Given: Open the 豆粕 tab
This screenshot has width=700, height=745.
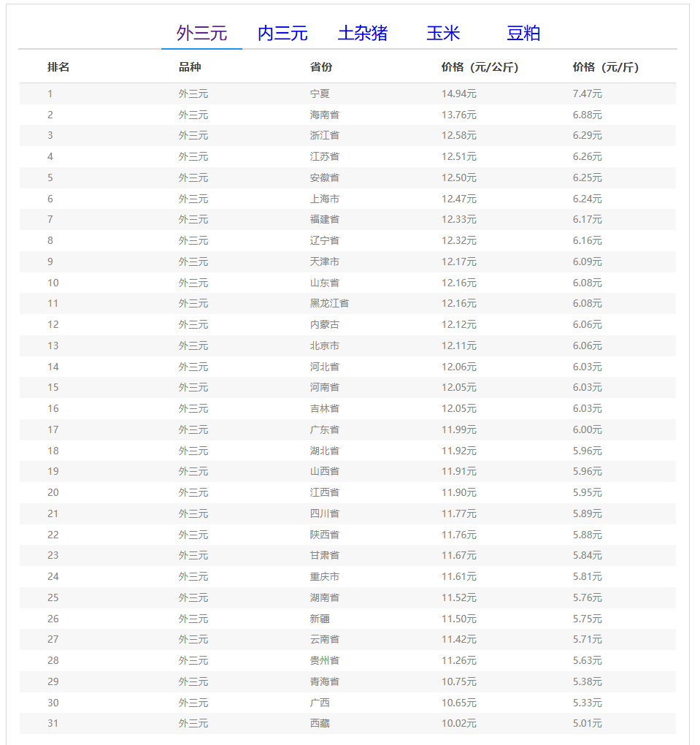Looking at the screenshot, I should 523,34.
